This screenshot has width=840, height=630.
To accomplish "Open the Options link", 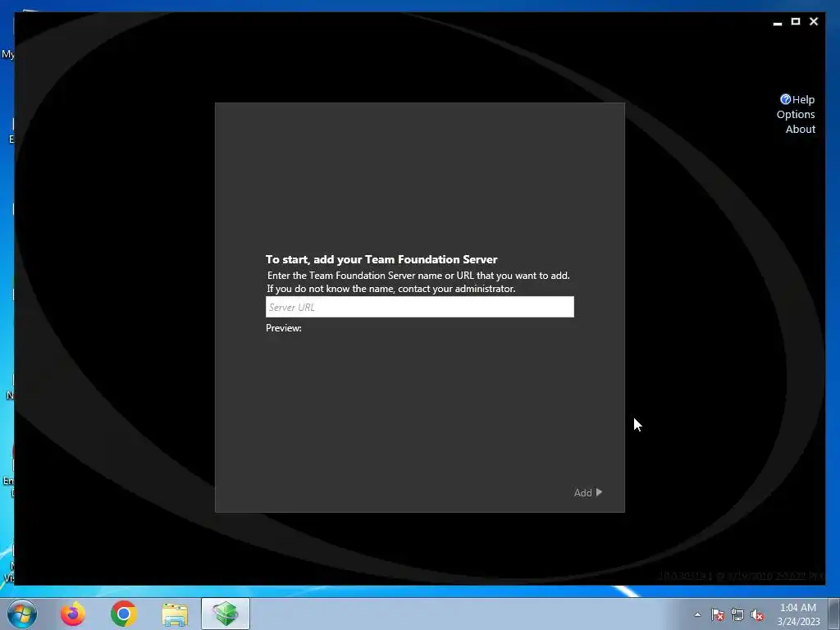I will pyautogui.click(x=796, y=114).
